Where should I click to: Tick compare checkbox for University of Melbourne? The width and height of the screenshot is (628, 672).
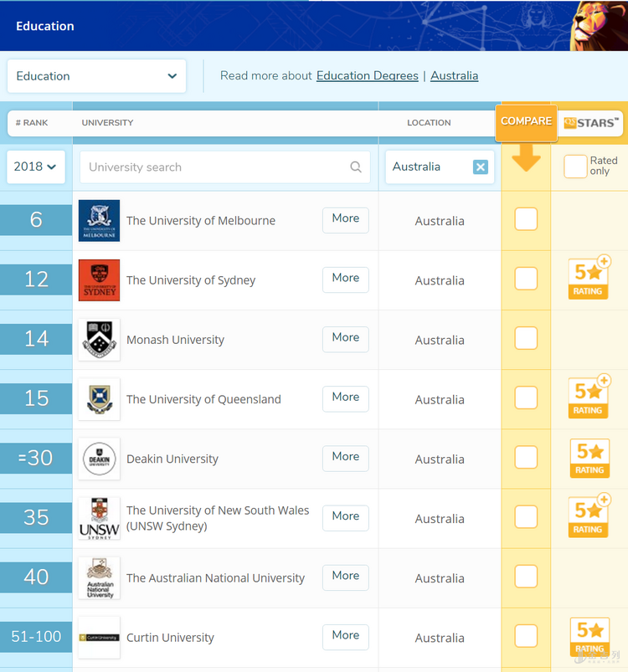526,219
